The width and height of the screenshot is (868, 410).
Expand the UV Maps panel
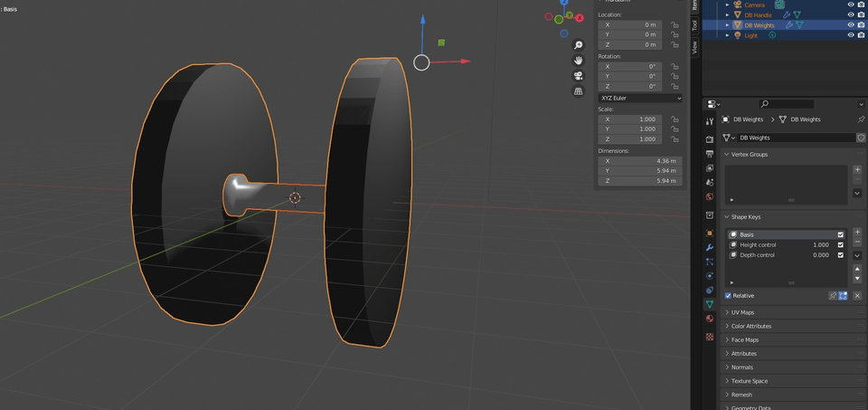pyautogui.click(x=742, y=312)
